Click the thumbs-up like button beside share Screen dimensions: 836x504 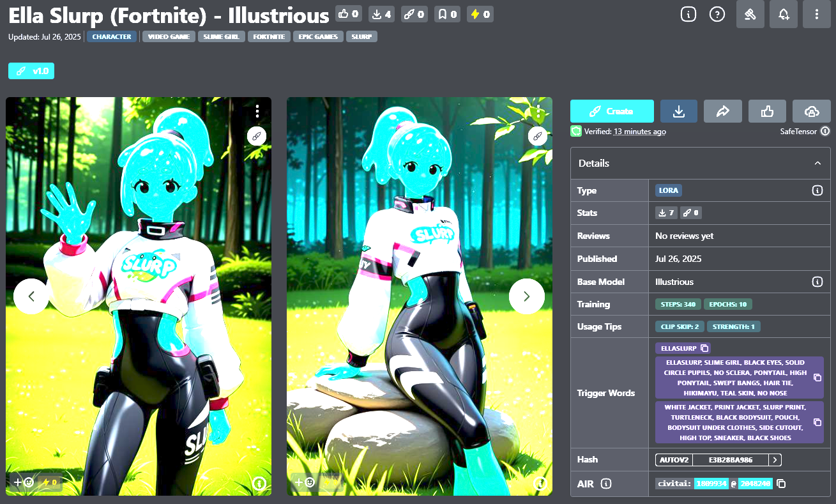tap(767, 111)
